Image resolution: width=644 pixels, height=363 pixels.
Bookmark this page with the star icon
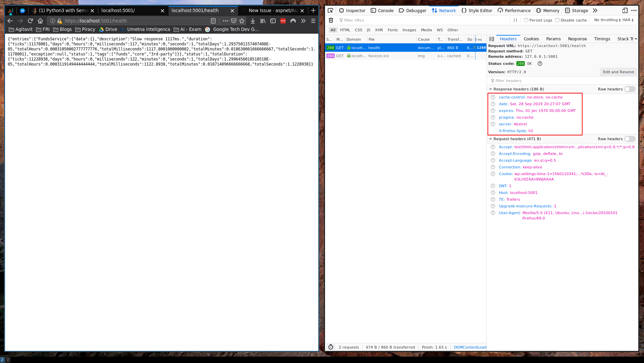(x=242, y=21)
